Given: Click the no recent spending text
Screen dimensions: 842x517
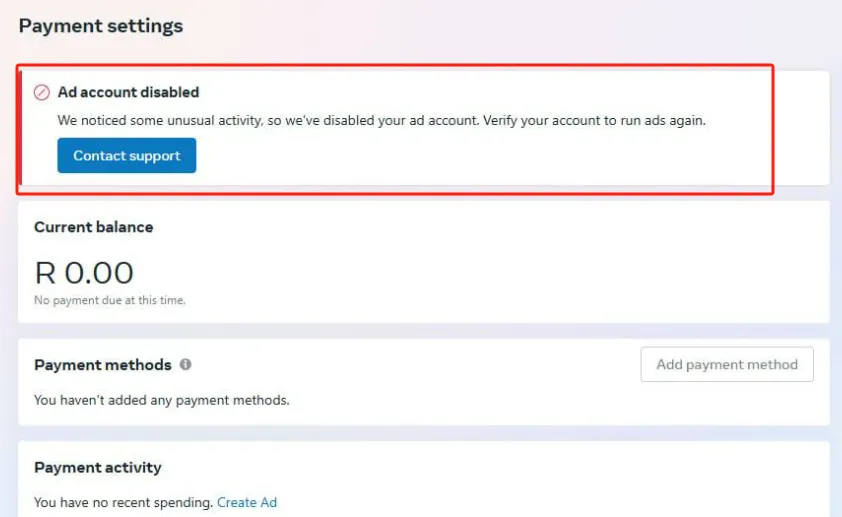Looking at the screenshot, I should [x=124, y=502].
